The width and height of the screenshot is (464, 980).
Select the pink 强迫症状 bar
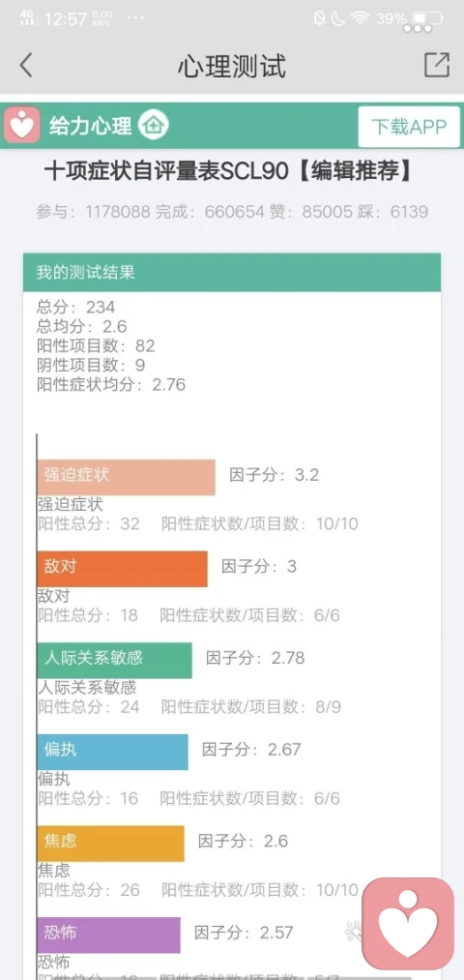click(x=126, y=478)
